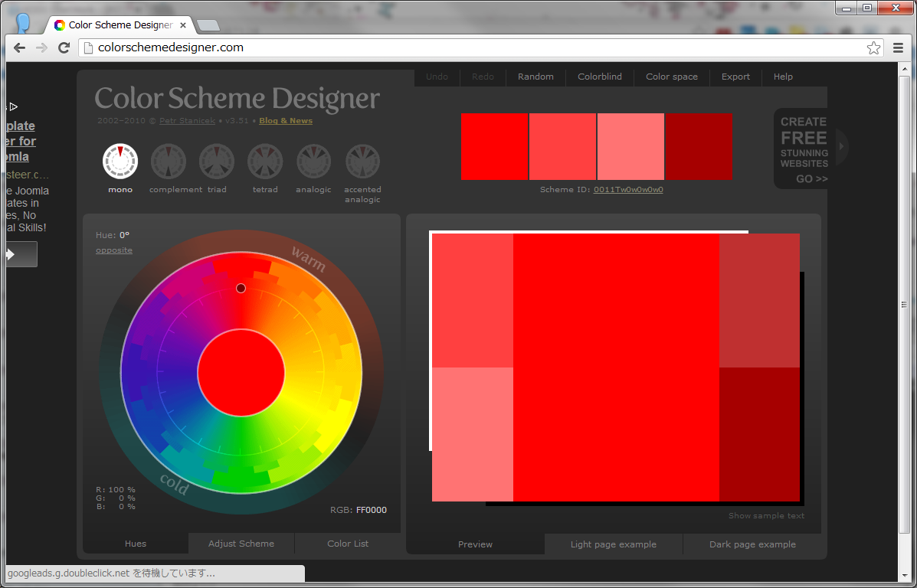Select the dark red swatch at top
Viewport: 917px width, 588px height.
pos(699,147)
